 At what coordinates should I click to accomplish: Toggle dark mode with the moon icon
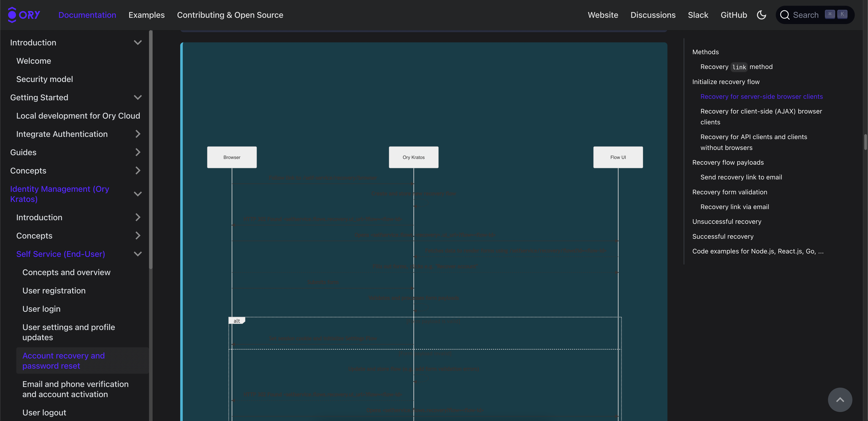coord(762,15)
